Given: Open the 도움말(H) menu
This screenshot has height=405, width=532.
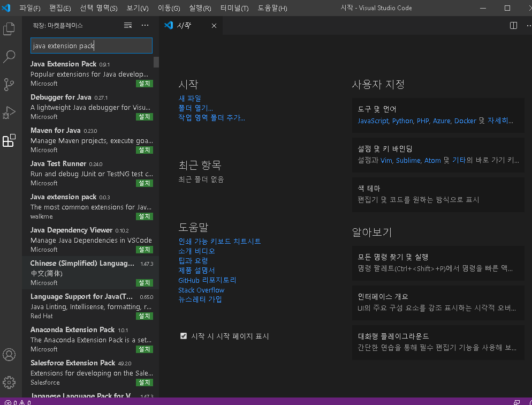Looking at the screenshot, I should tap(272, 8).
